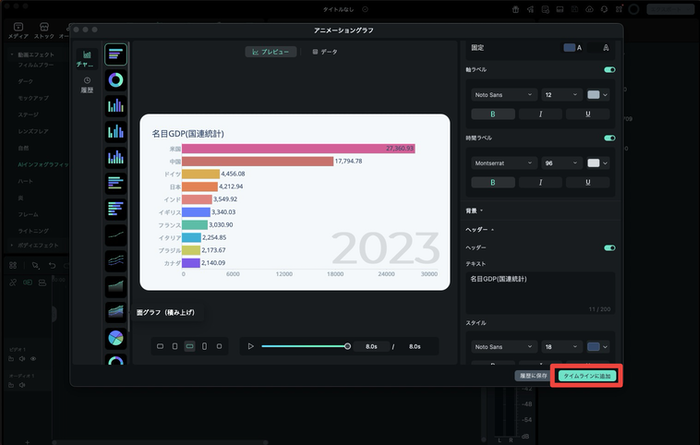Click the 履歴に保存 button
700x445 pixels.
coord(533,375)
